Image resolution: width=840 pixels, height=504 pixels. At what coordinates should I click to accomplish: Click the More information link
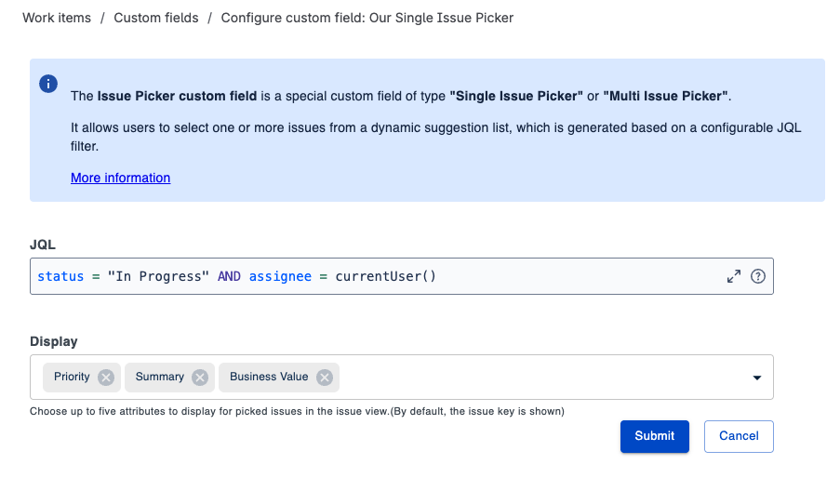(120, 178)
